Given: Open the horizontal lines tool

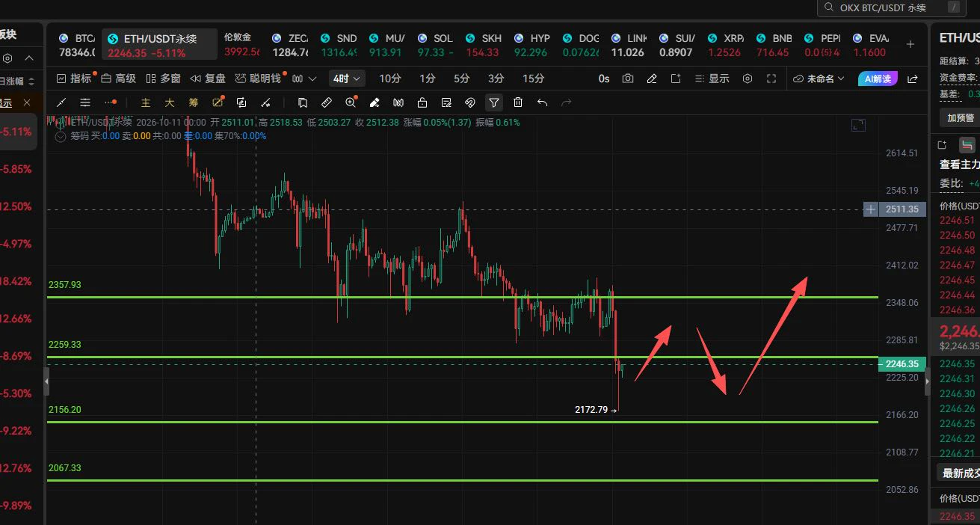Looking at the screenshot, I should (x=85, y=102).
